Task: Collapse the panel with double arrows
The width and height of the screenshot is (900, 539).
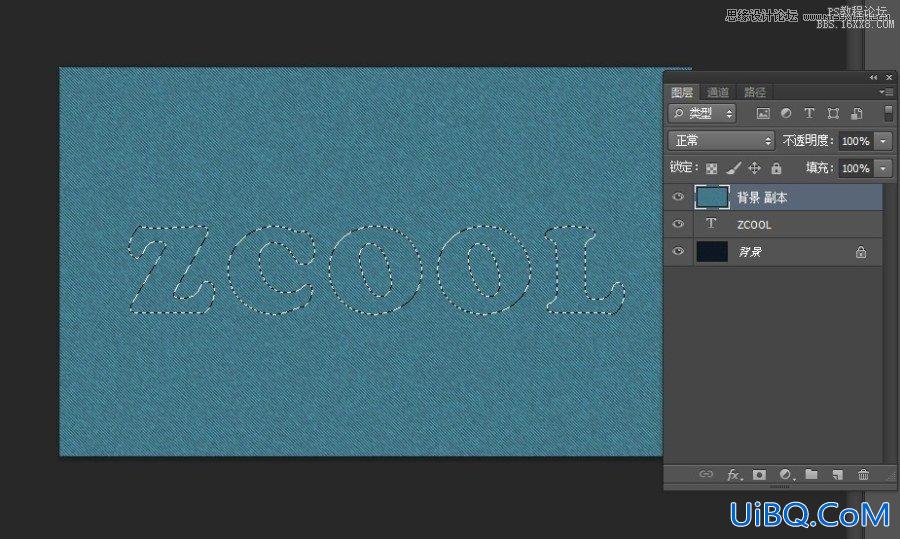Action: pyautogui.click(x=873, y=77)
